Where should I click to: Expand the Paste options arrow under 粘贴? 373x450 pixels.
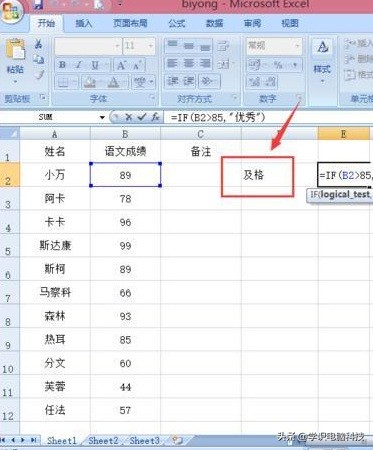pyautogui.click(x=15, y=82)
